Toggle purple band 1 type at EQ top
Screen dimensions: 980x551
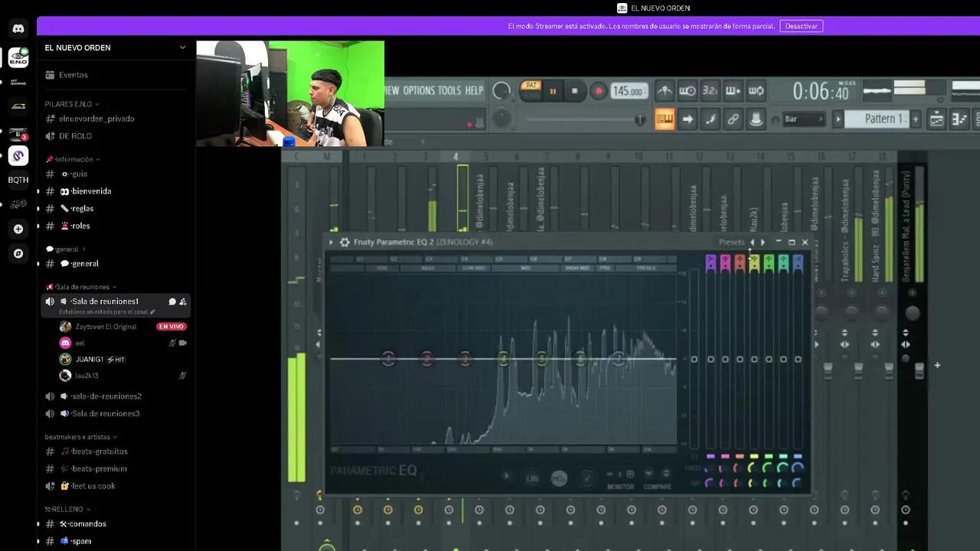(x=710, y=262)
